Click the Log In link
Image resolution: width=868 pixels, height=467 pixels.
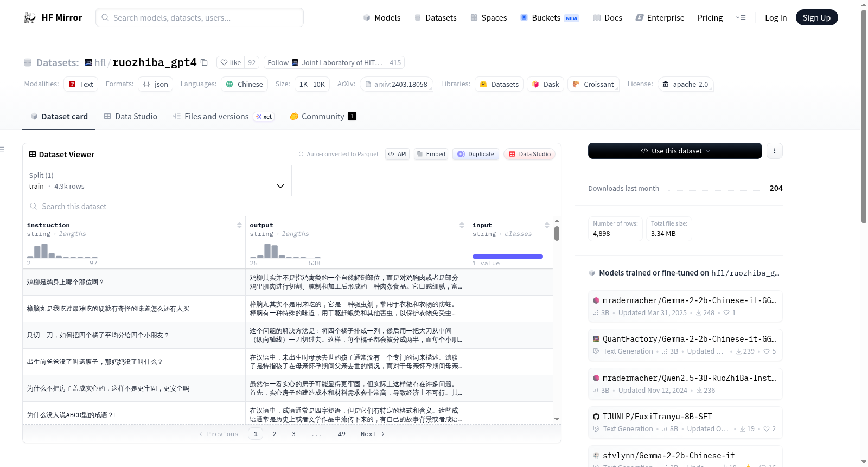tap(775, 17)
